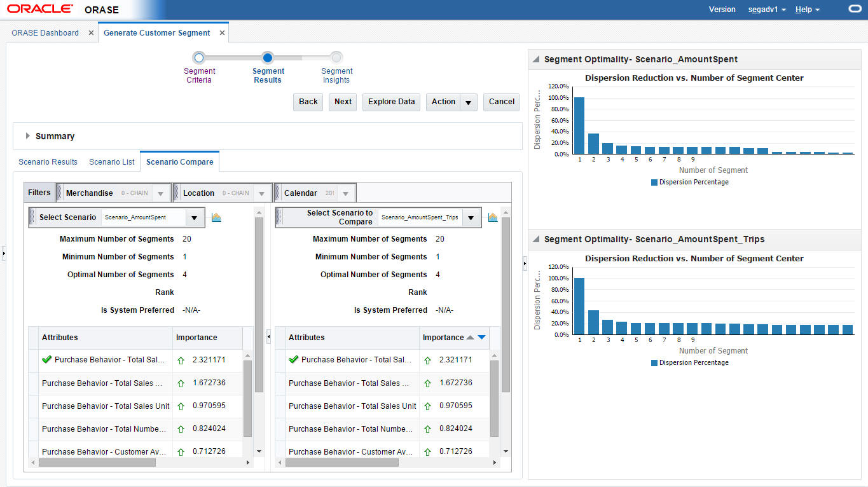This screenshot has width=868, height=487.
Task: Click the Action button
Action: click(x=443, y=102)
